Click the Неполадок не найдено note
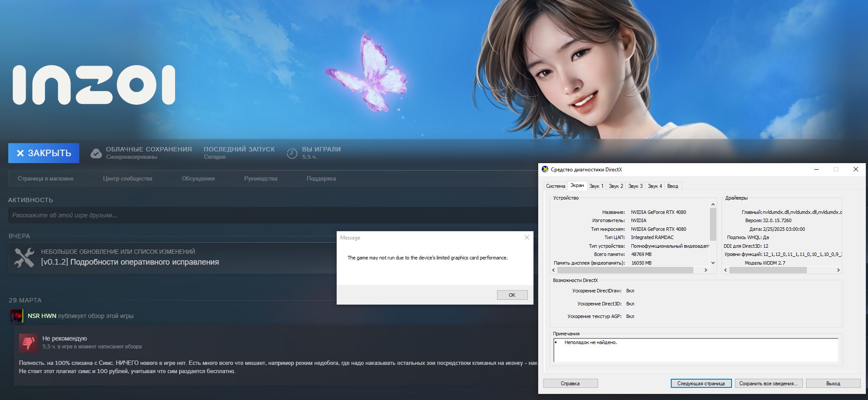This screenshot has height=400, width=868. click(x=591, y=342)
